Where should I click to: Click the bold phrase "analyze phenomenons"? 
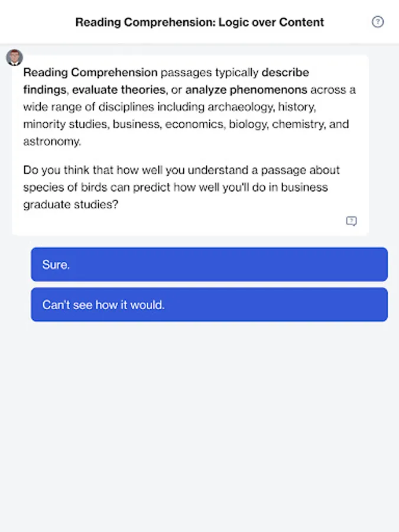pos(246,90)
